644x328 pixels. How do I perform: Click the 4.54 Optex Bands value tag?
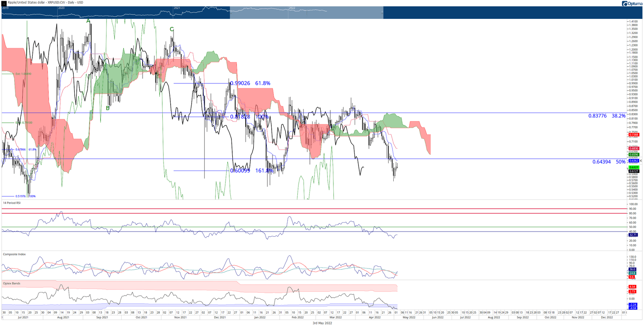tap(633, 287)
